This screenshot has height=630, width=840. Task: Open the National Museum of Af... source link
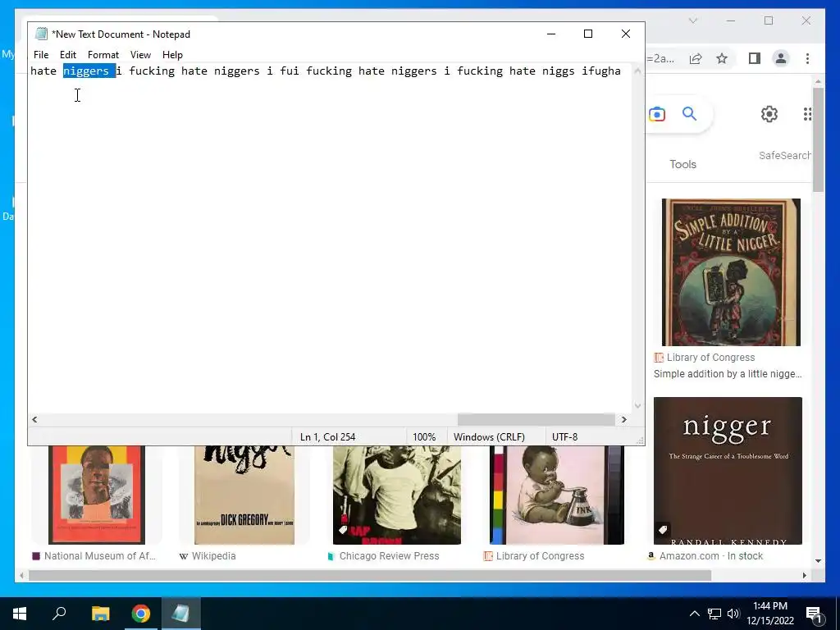click(94, 556)
